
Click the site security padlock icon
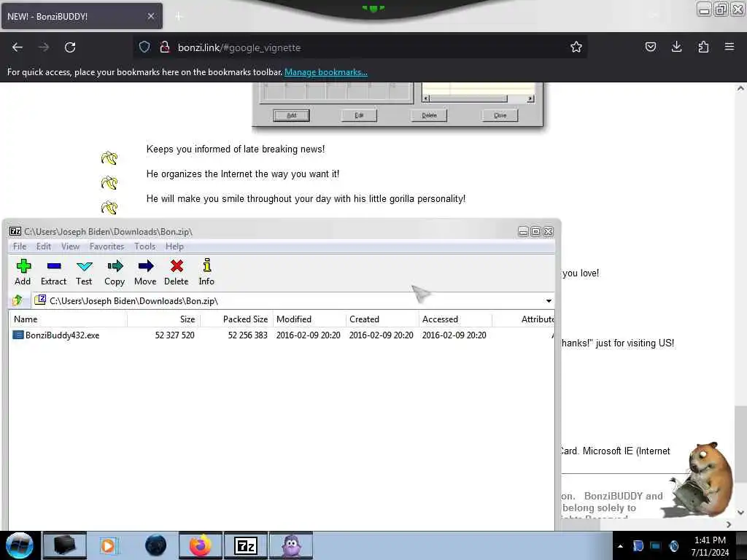pyautogui.click(x=165, y=47)
